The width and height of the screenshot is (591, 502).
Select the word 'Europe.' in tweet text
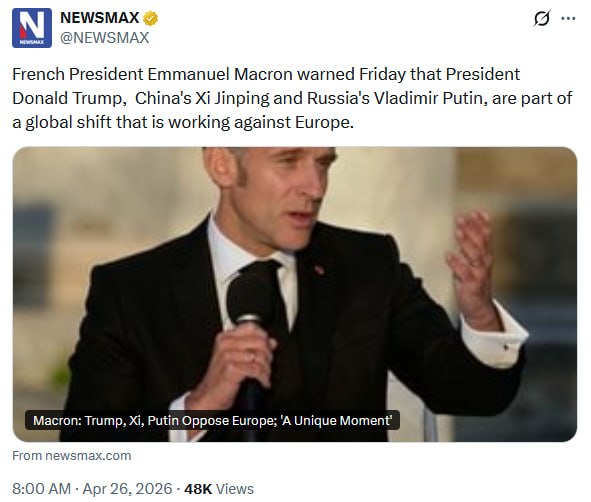click(325, 122)
